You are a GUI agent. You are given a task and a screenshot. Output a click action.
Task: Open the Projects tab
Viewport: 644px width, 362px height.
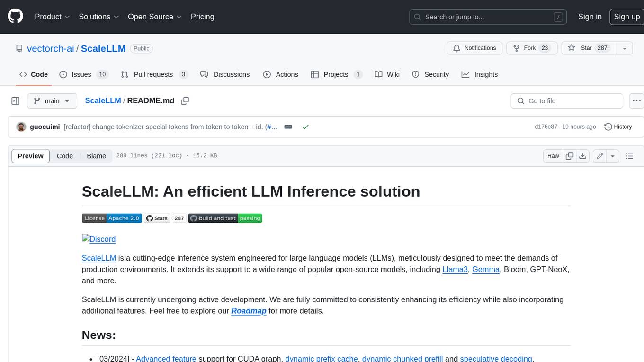pos(336,74)
